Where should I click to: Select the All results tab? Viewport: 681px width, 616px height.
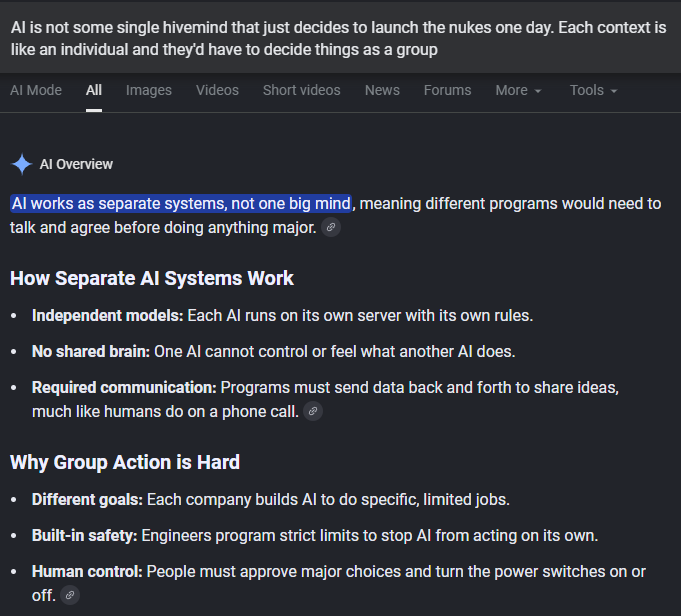point(94,90)
